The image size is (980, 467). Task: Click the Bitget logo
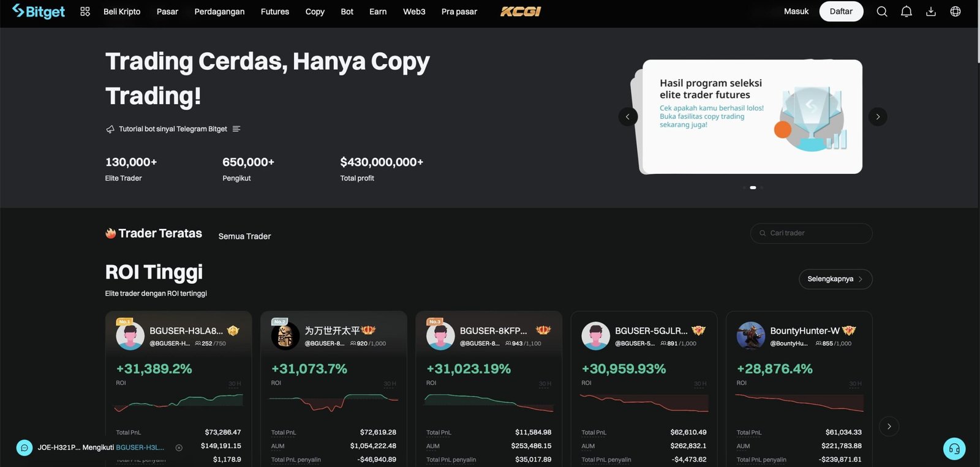[x=39, y=12]
